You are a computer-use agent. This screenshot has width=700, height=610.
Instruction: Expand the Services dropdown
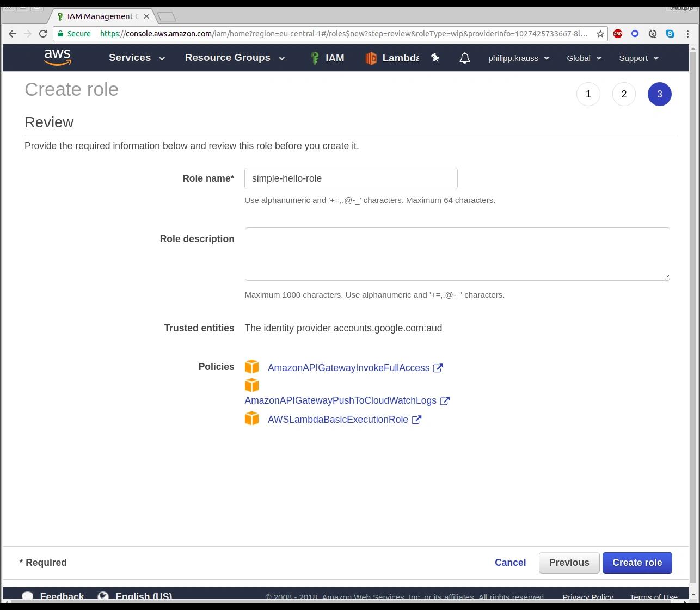click(x=137, y=58)
